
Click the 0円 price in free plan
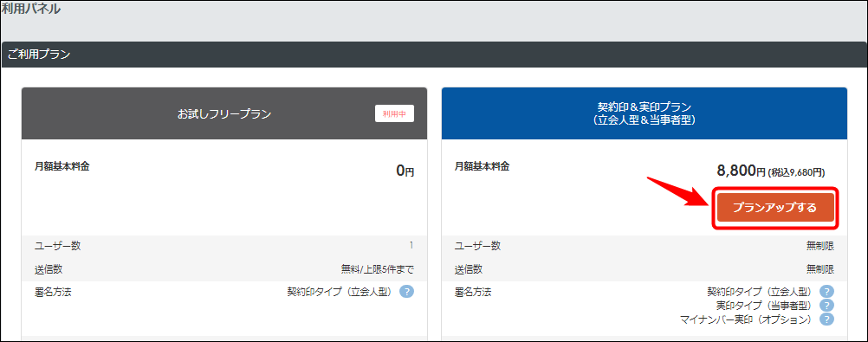[x=405, y=171]
